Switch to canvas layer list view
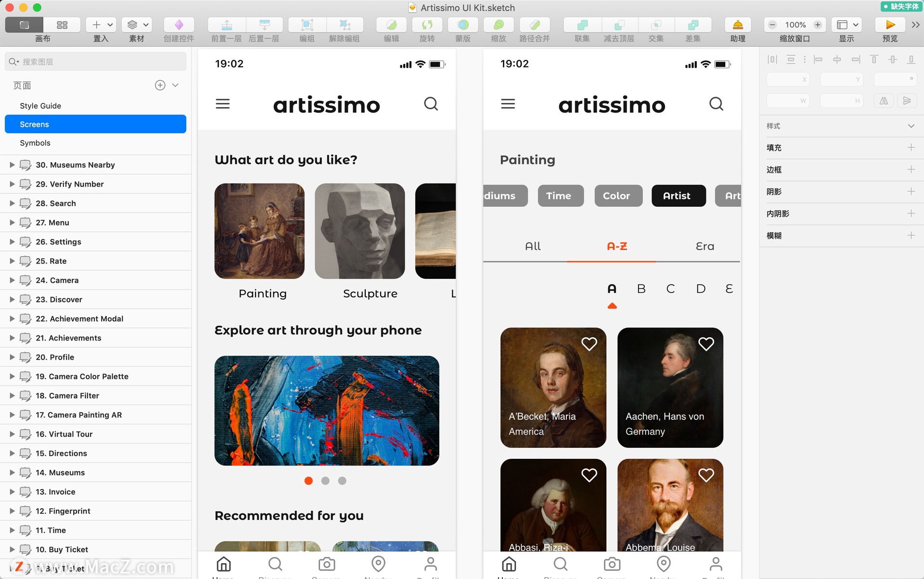Screen dimensions: 924x579 (24, 25)
